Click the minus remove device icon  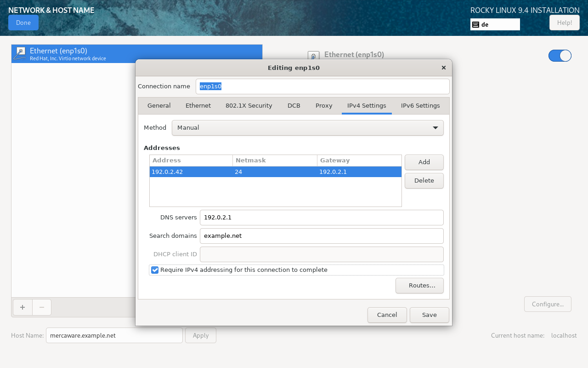click(42, 307)
